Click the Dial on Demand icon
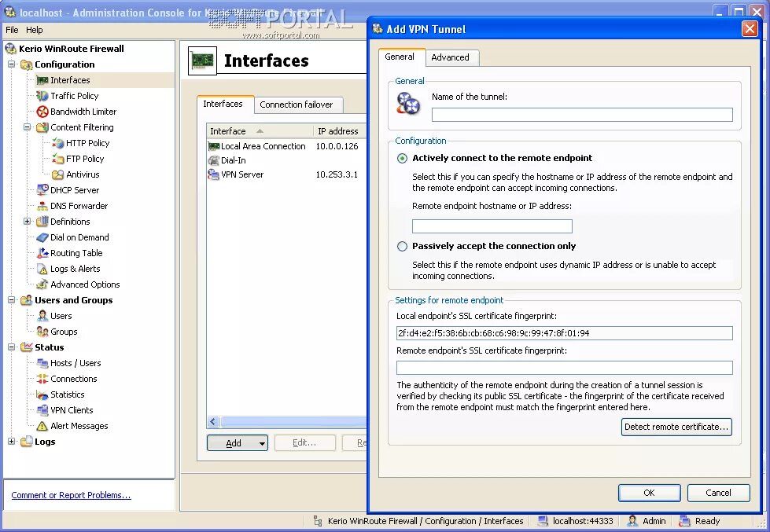This screenshot has height=532, width=770. pyautogui.click(x=42, y=237)
